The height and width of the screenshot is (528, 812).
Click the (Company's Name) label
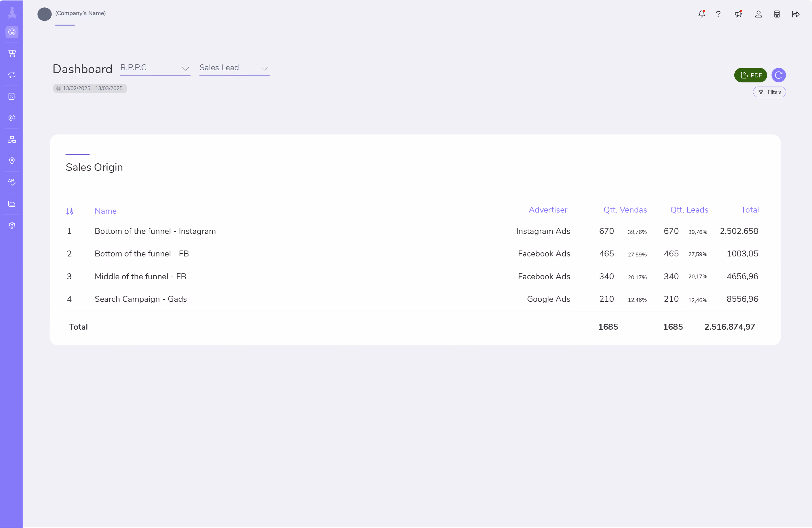click(81, 13)
